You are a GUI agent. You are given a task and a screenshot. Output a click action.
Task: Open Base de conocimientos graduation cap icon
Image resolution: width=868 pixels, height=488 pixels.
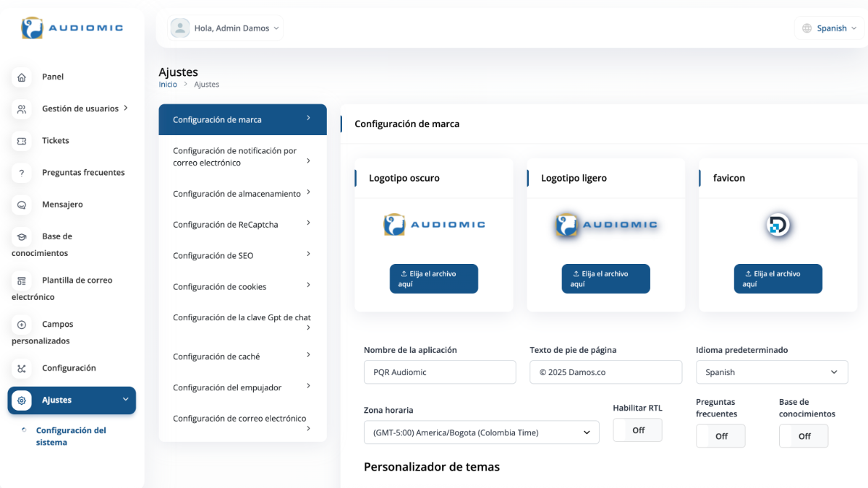click(x=22, y=236)
